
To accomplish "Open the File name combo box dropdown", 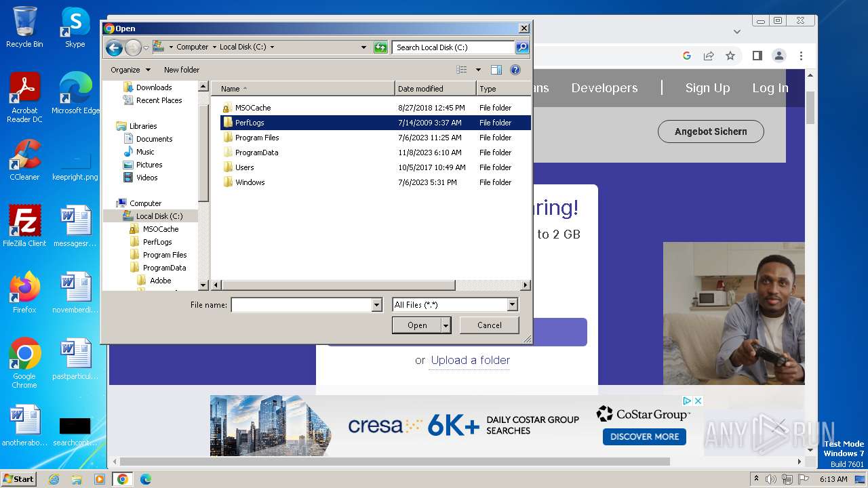I will pyautogui.click(x=377, y=306).
